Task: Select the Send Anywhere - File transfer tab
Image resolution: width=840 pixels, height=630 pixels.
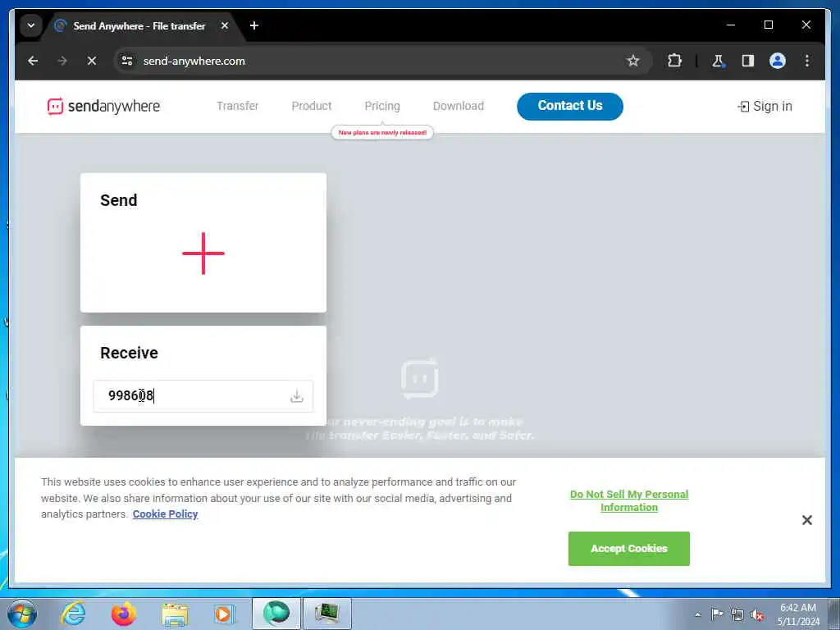Action: pos(139,25)
